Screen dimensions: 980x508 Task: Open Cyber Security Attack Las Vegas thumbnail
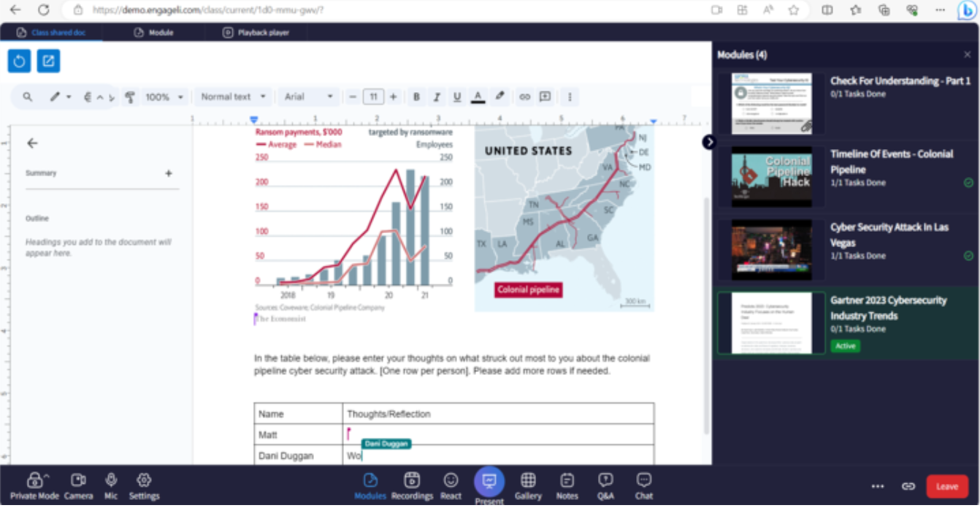click(772, 249)
